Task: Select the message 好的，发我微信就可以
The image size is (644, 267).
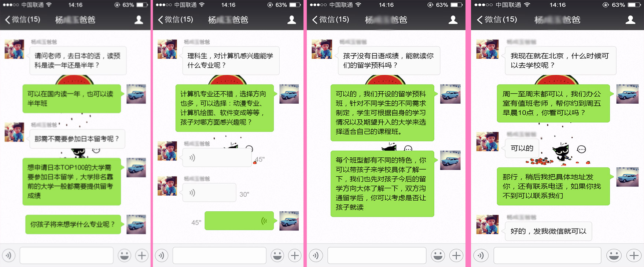Action: [x=548, y=231]
